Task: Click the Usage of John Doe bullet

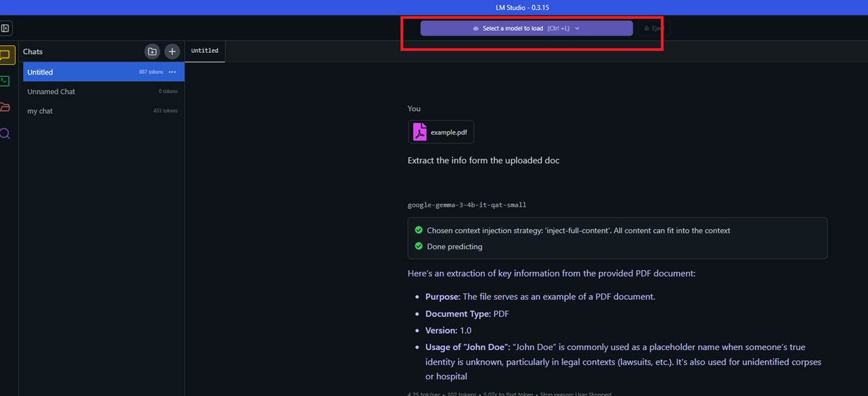Action: (623, 361)
